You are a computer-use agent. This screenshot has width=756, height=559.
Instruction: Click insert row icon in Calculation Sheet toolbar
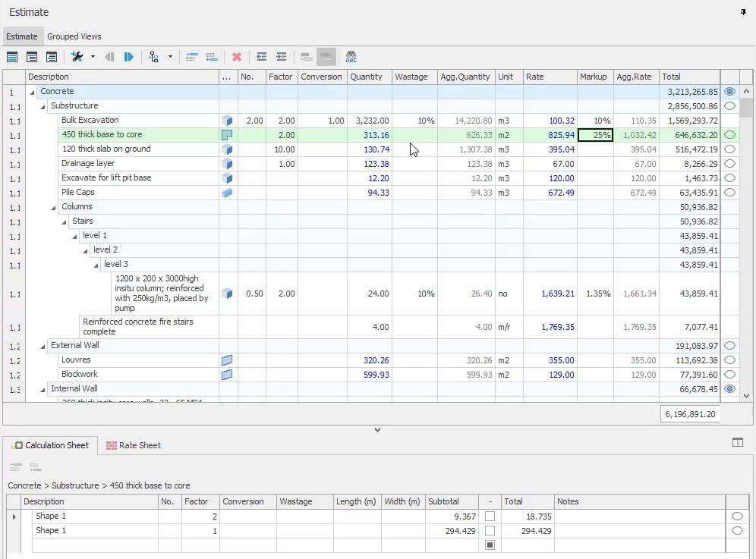pyautogui.click(x=16, y=467)
